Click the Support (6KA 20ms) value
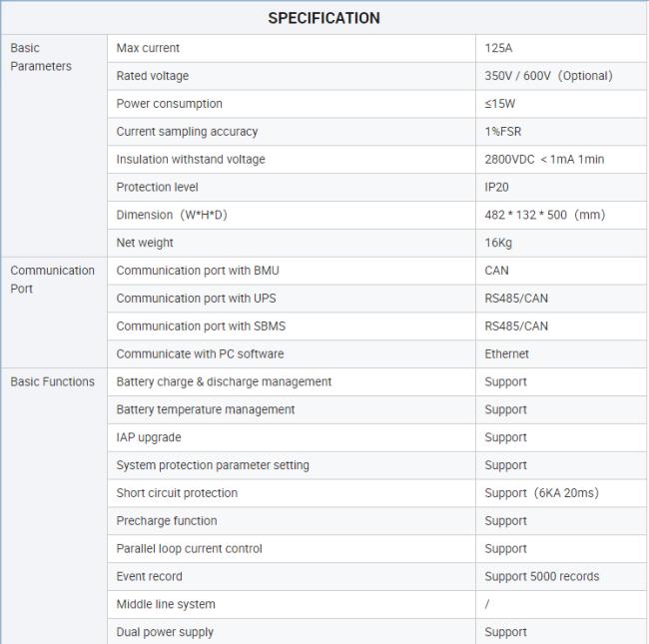 pyautogui.click(x=542, y=493)
